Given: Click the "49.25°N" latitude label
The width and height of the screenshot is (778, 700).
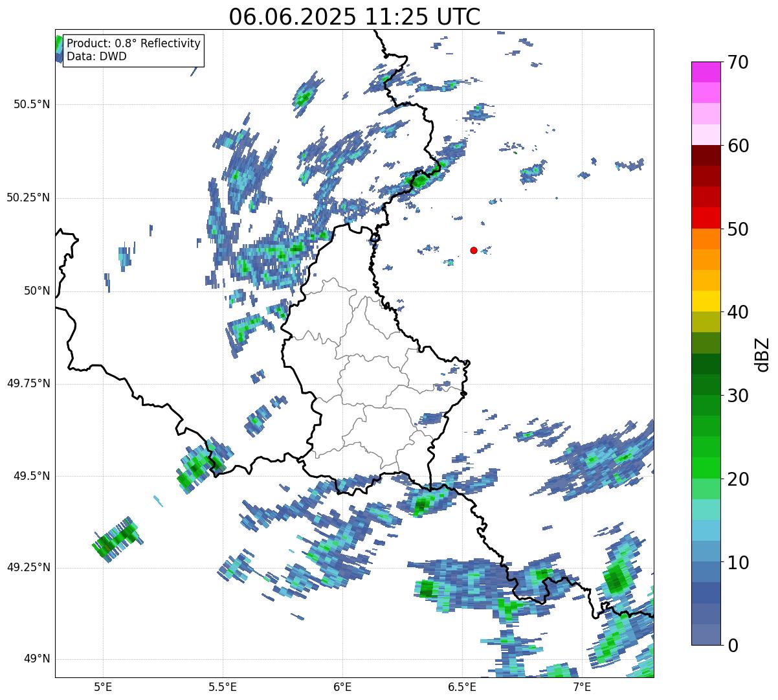Looking at the screenshot, I should pos(28,567).
